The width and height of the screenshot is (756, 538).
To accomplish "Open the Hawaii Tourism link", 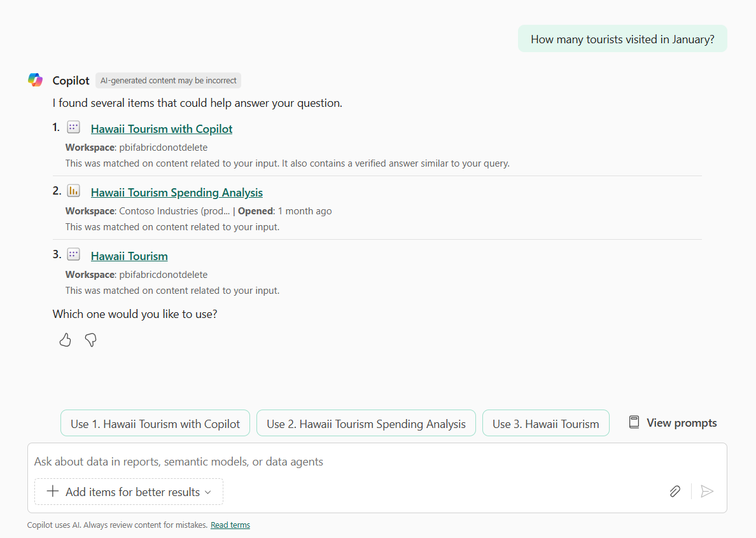I will point(129,256).
